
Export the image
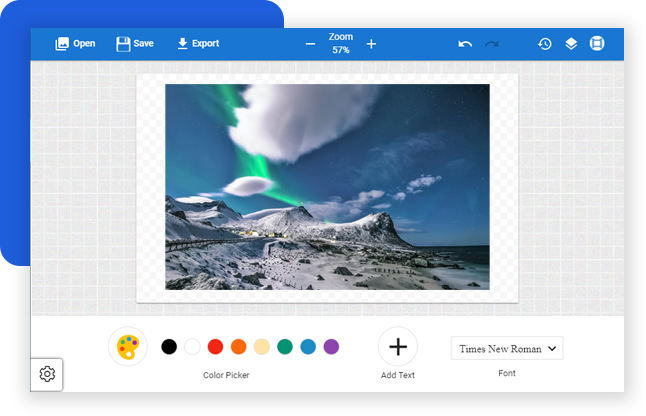(x=198, y=44)
